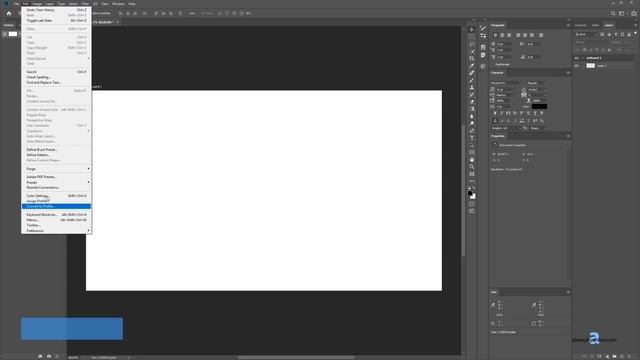Toggle Faux Bold in Character panel
The width and height of the screenshot is (640, 360).
pos(495,113)
